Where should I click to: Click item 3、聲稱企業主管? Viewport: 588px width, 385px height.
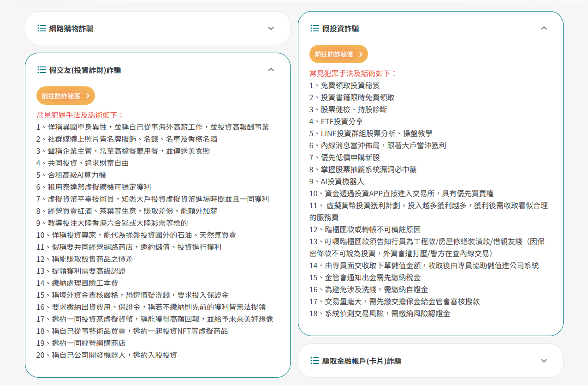(123, 151)
